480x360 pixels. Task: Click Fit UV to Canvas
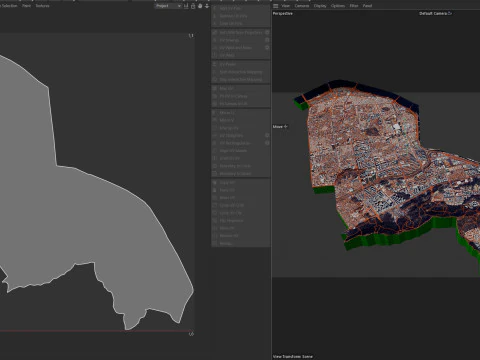click(x=241, y=96)
